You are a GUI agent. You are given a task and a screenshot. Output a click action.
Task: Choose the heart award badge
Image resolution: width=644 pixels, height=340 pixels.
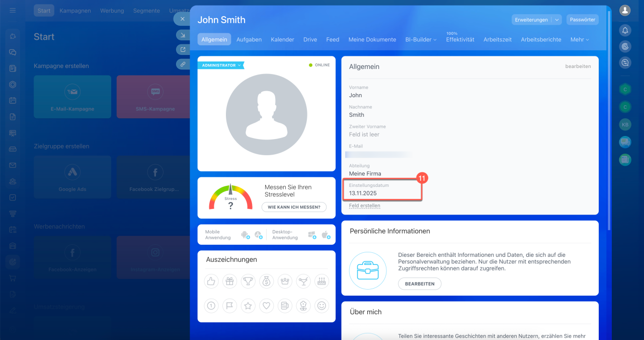pos(266,305)
